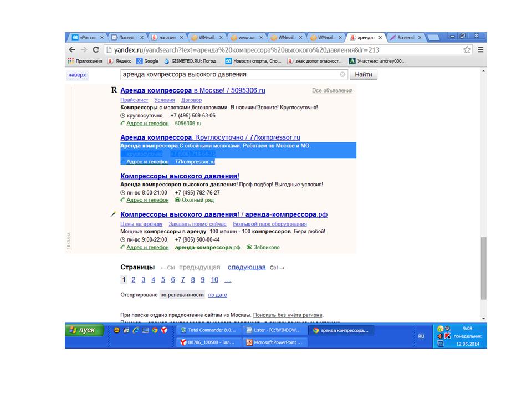Click the Internet Explorer quick launch icon

click(136, 330)
